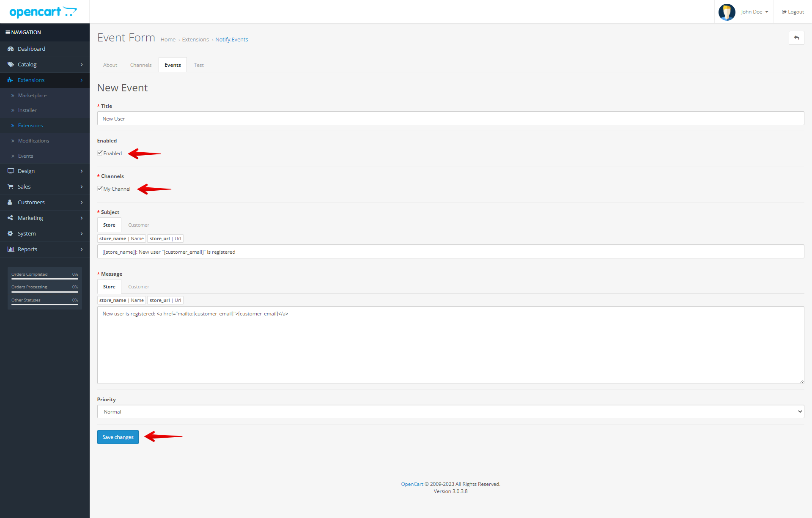
Task: Click the Catalog icon in sidebar
Action: coord(10,64)
